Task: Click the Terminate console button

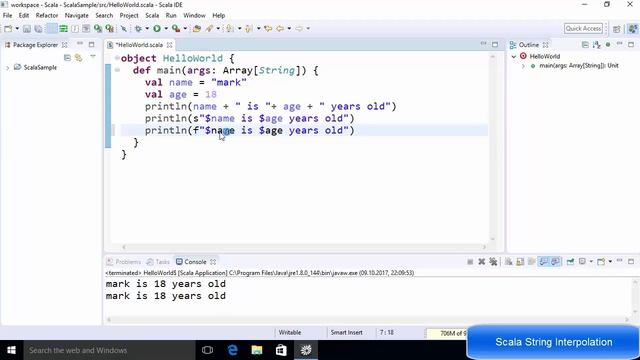Action: click(x=470, y=262)
